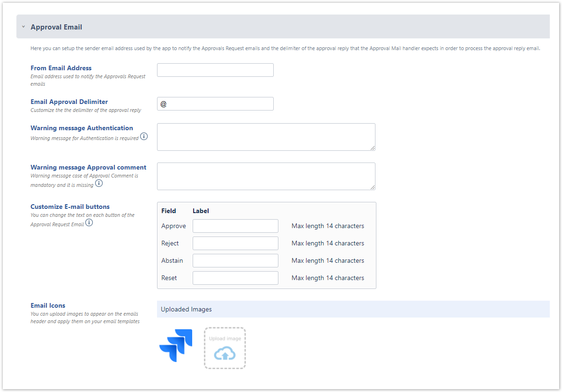Select the Approve label input field
562x392 pixels.
235,226
